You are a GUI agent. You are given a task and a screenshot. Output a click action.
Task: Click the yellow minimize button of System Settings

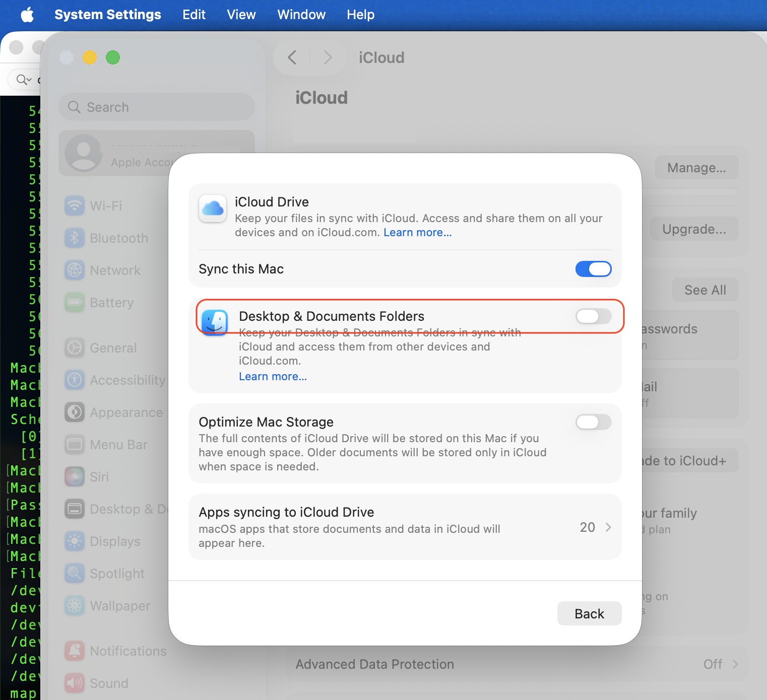90,57
